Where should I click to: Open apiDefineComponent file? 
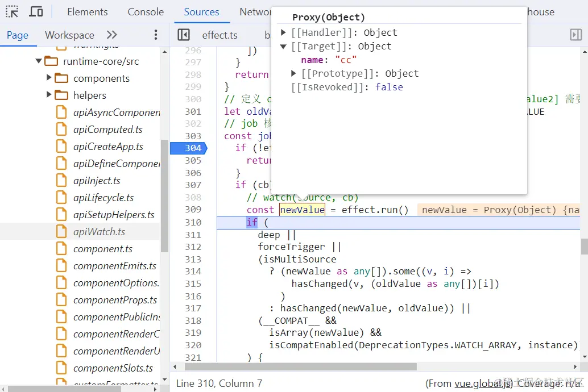coord(117,164)
